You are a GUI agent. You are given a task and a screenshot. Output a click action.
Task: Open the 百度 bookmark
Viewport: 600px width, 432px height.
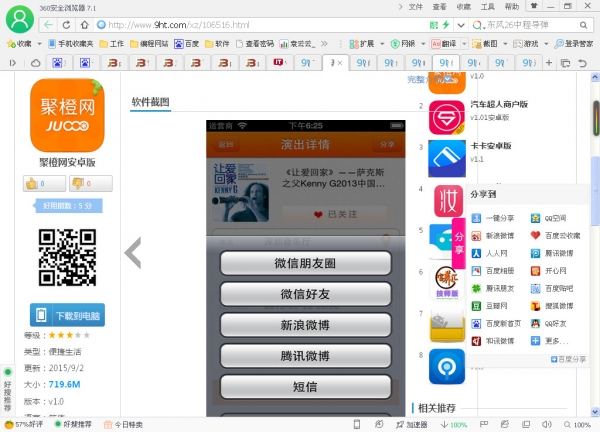(186, 44)
